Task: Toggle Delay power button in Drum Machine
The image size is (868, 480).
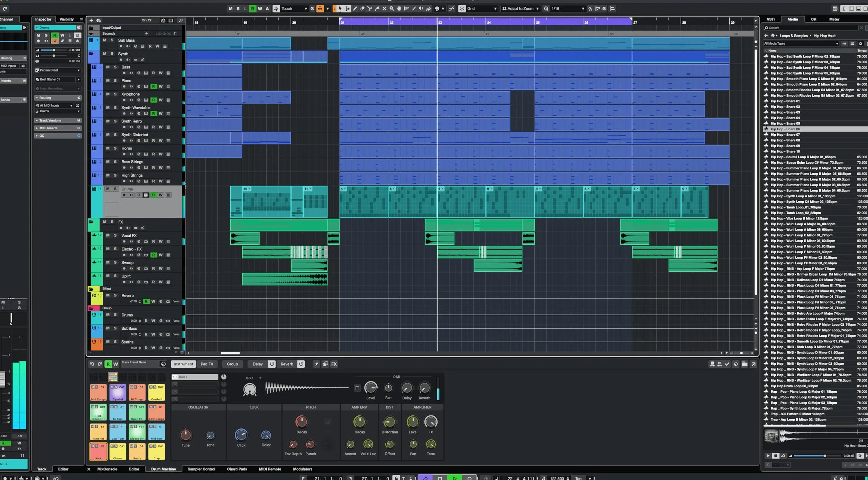Action: [x=272, y=364]
